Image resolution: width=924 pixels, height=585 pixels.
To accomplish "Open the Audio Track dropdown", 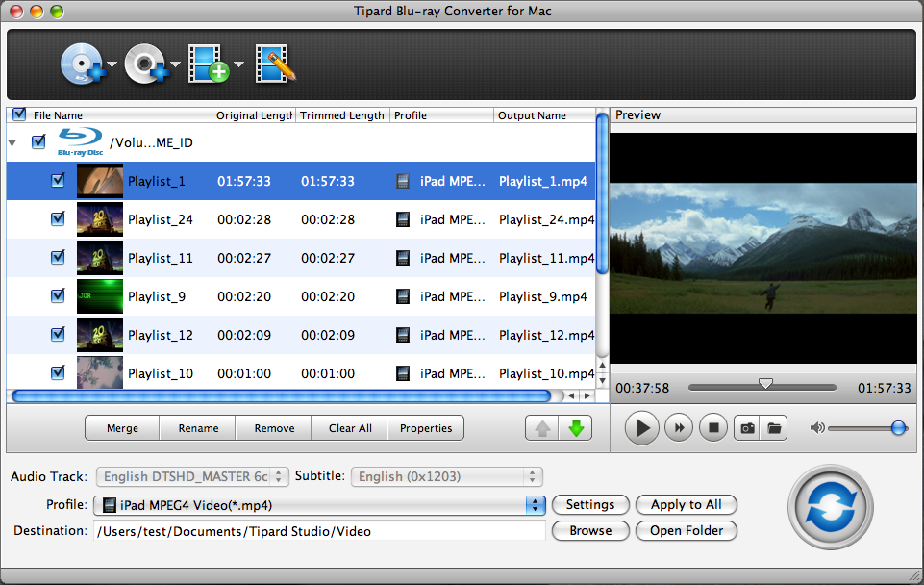I will click(192, 476).
